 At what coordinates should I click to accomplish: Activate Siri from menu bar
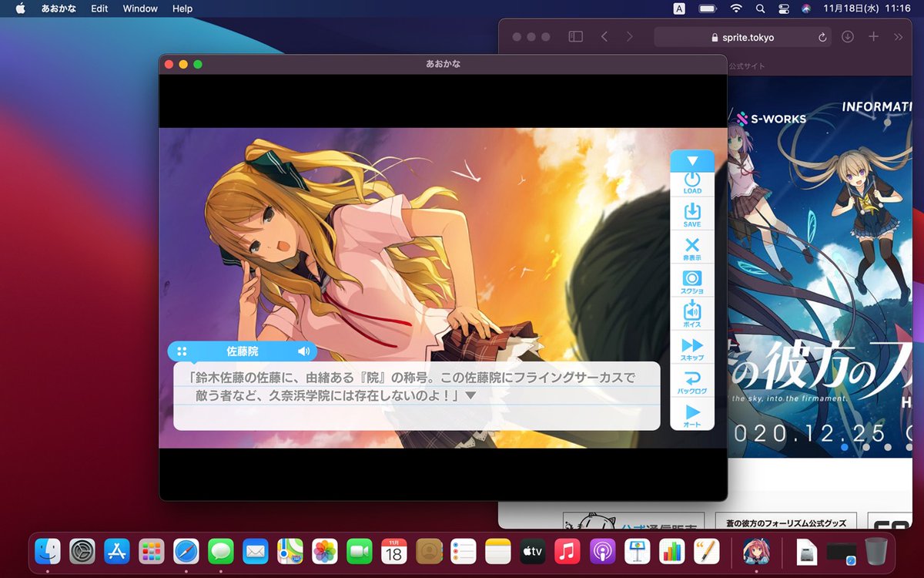point(805,8)
